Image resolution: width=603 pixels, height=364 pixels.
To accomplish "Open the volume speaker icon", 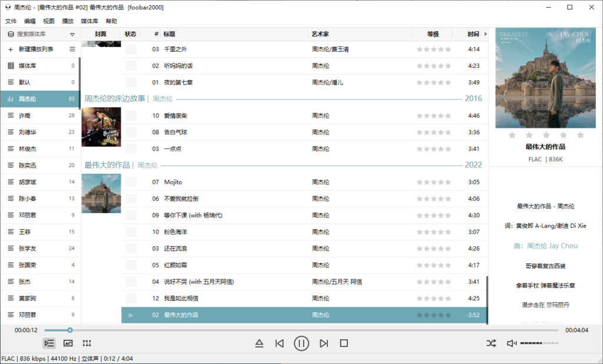I will [511, 343].
